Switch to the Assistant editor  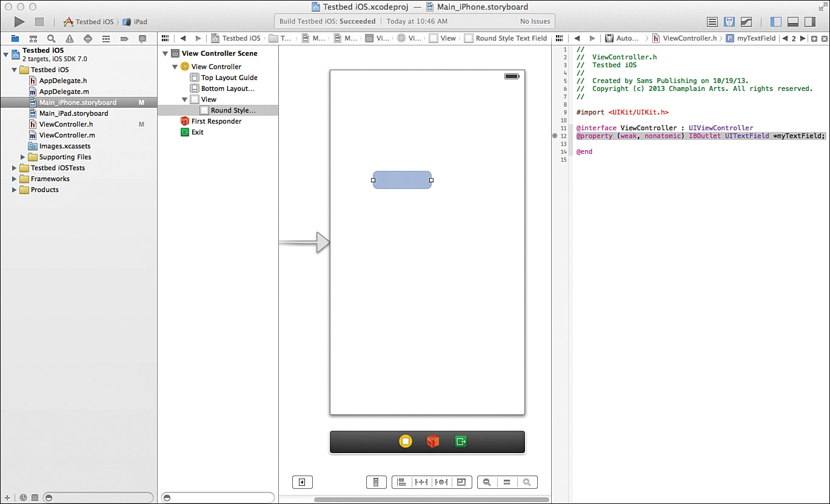[x=729, y=22]
